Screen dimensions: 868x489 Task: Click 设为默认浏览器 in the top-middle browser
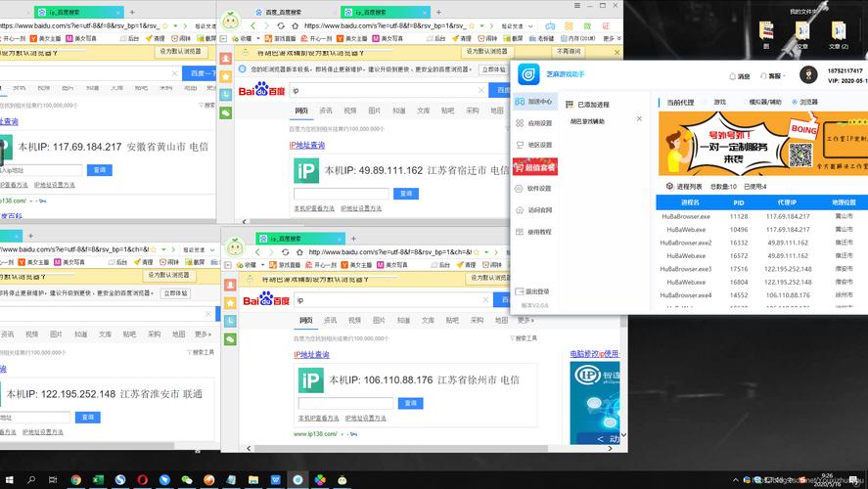(486, 52)
